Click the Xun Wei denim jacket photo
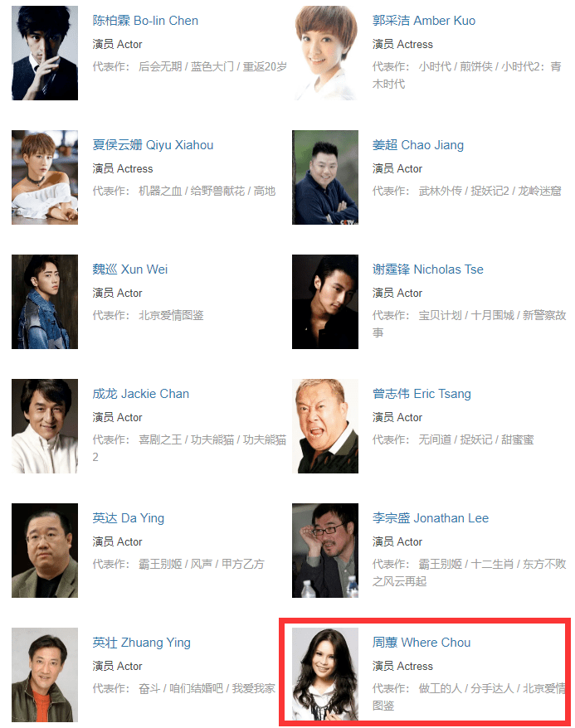The width and height of the screenshot is (575, 728). (45, 302)
